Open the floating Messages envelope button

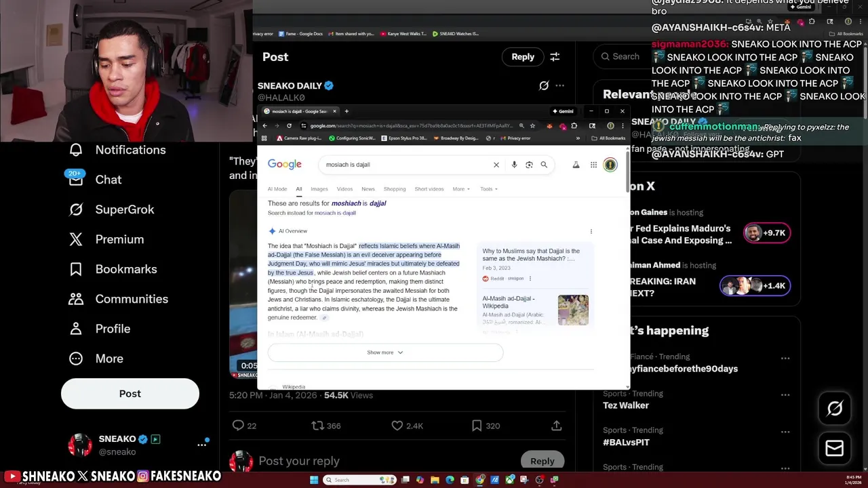pos(835,448)
